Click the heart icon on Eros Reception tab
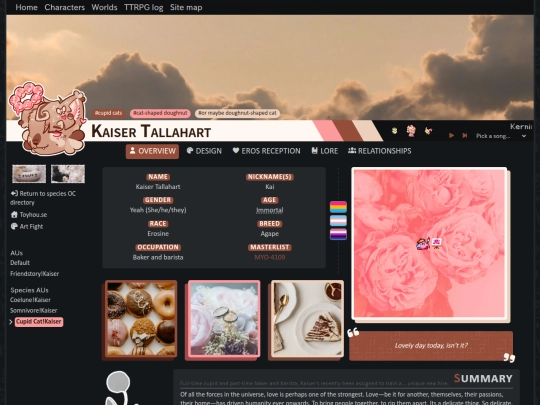 236,150
